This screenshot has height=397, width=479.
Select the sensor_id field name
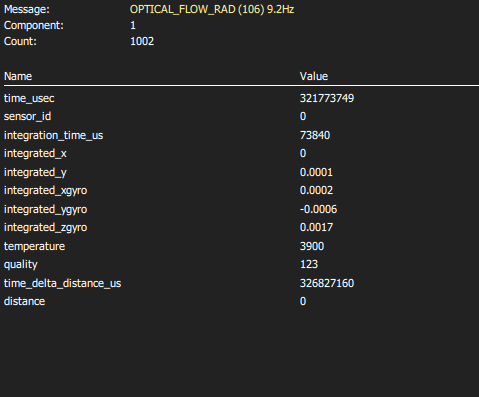27,116
